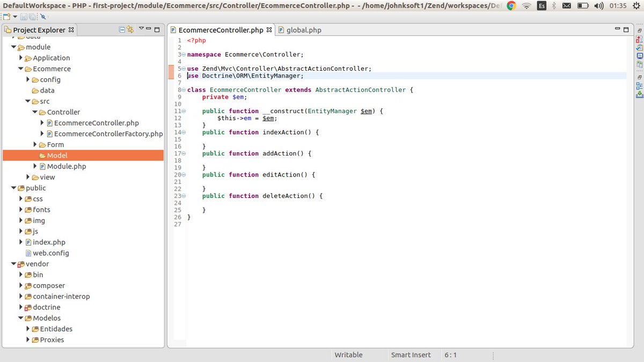
Task: Select the css folder
Action: (38, 199)
